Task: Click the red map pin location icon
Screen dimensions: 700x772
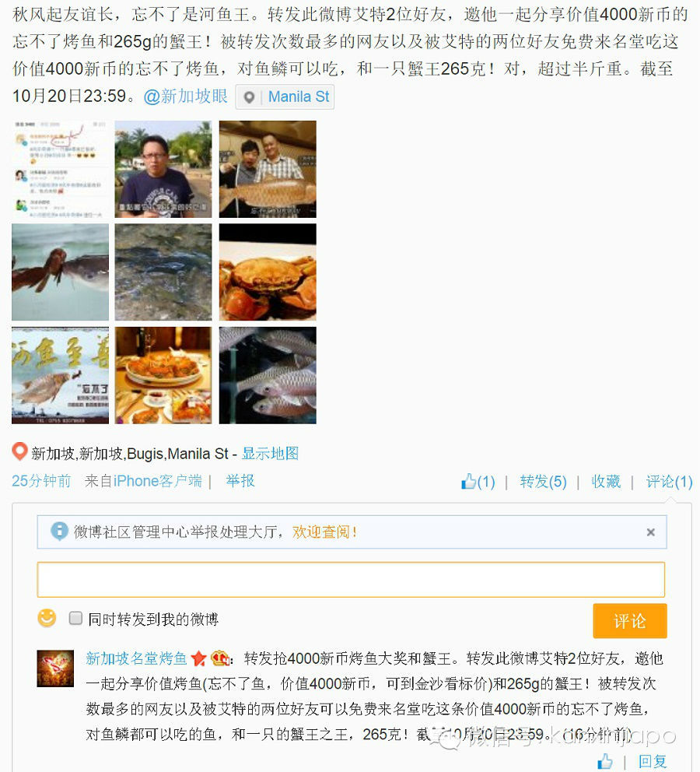Action: 19,451
